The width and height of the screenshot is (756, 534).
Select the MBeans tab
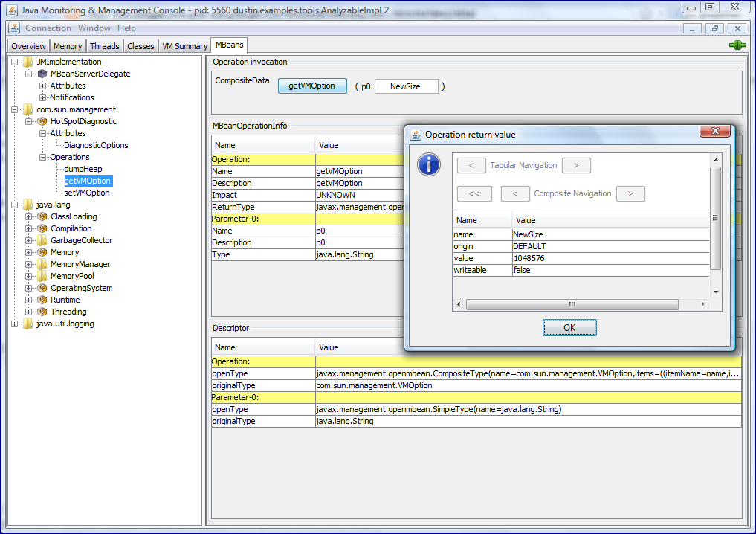230,45
